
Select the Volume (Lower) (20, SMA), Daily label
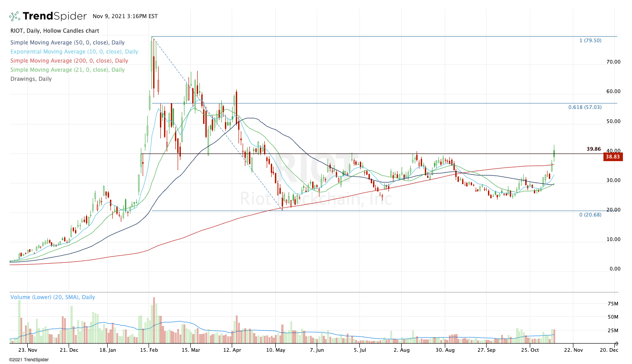pyautogui.click(x=53, y=297)
